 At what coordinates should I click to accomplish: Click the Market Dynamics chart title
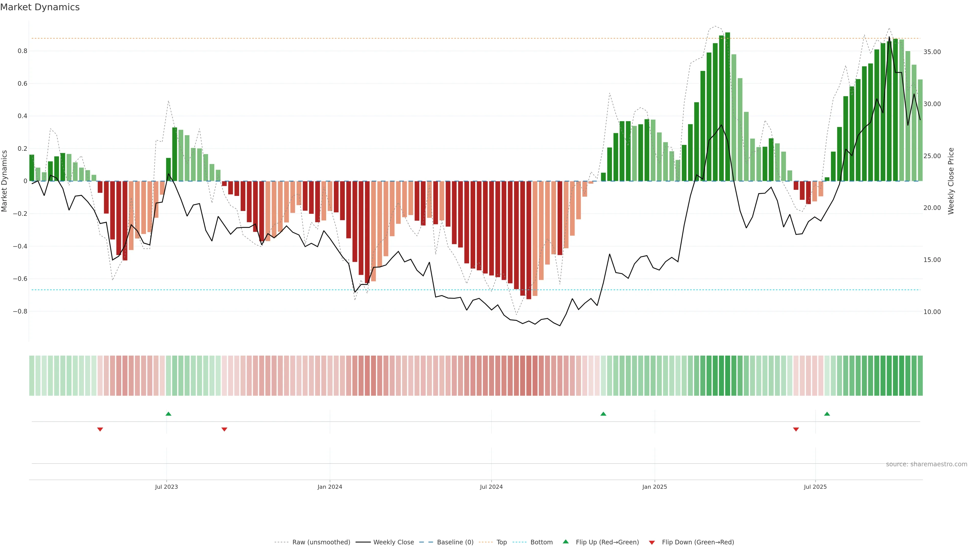point(40,7)
